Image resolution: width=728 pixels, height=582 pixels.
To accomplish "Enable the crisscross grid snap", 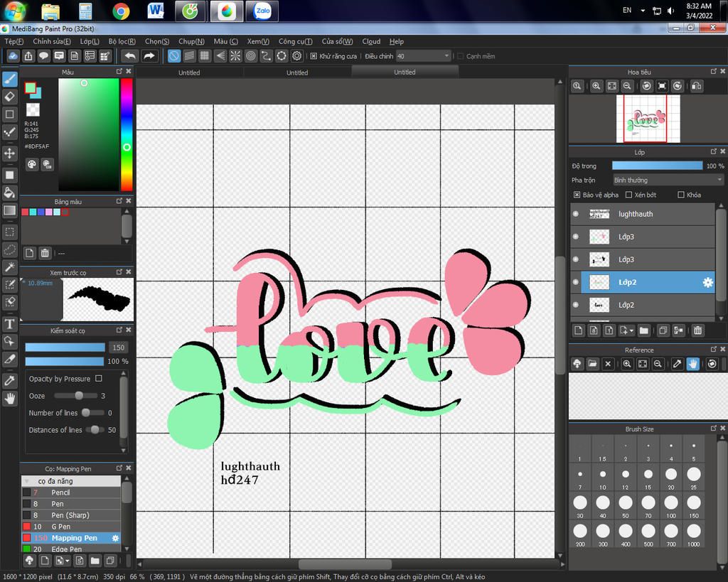I will [205, 56].
